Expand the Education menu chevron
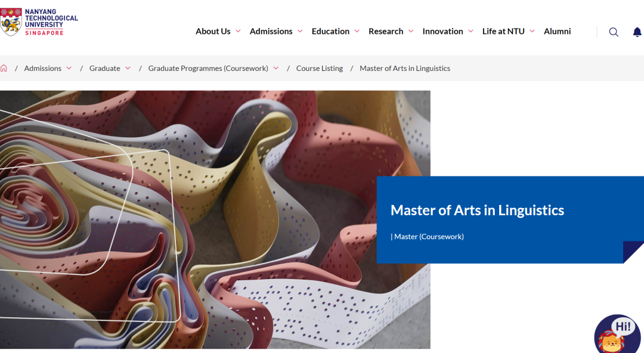This screenshot has width=644, height=353. coord(357,31)
